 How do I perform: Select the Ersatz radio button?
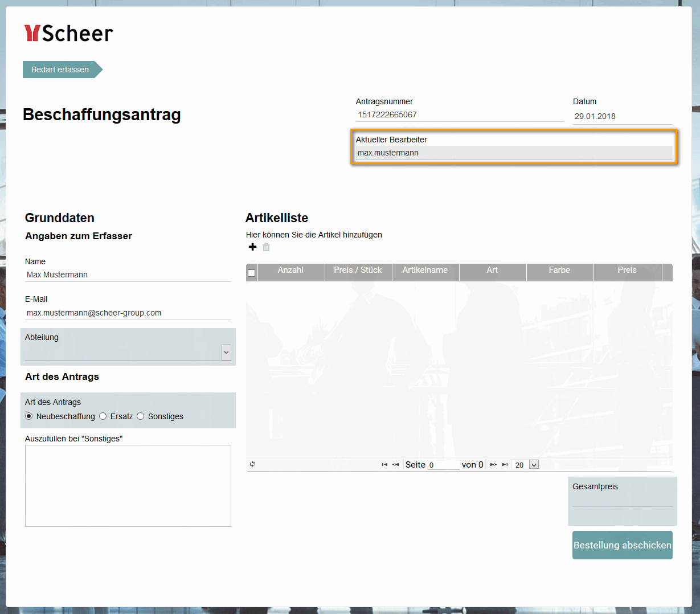pos(103,416)
